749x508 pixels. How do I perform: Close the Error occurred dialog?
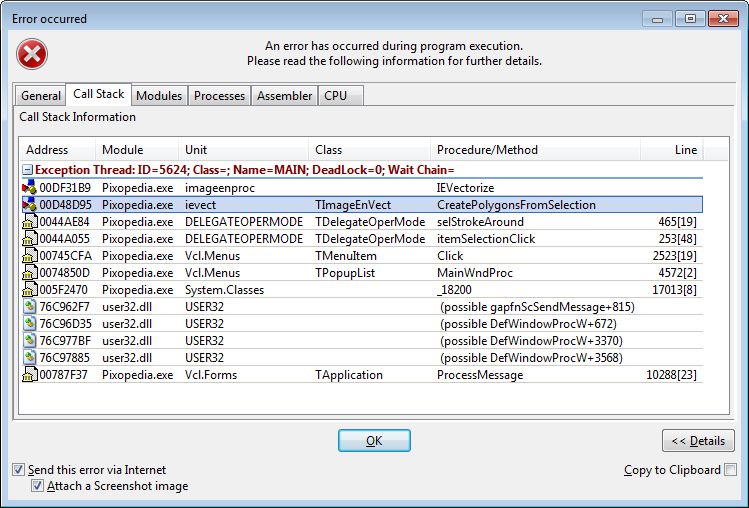[723, 19]
